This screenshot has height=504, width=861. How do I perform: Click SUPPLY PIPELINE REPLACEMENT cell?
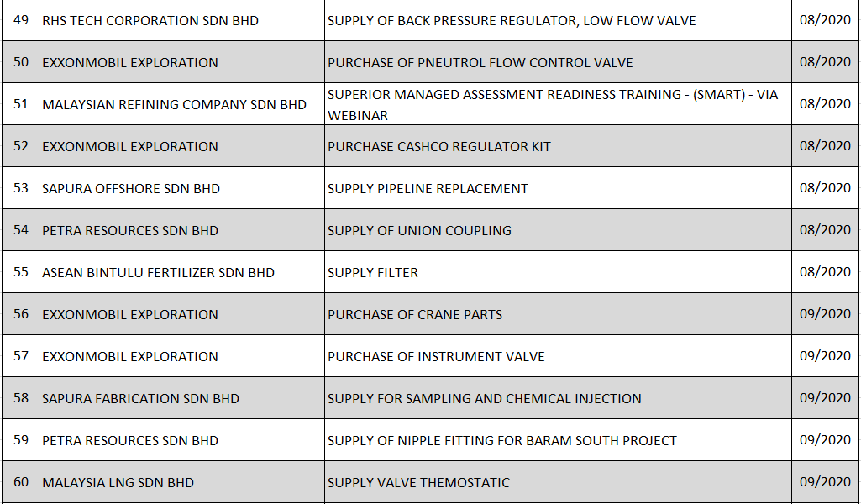point(428,188)
